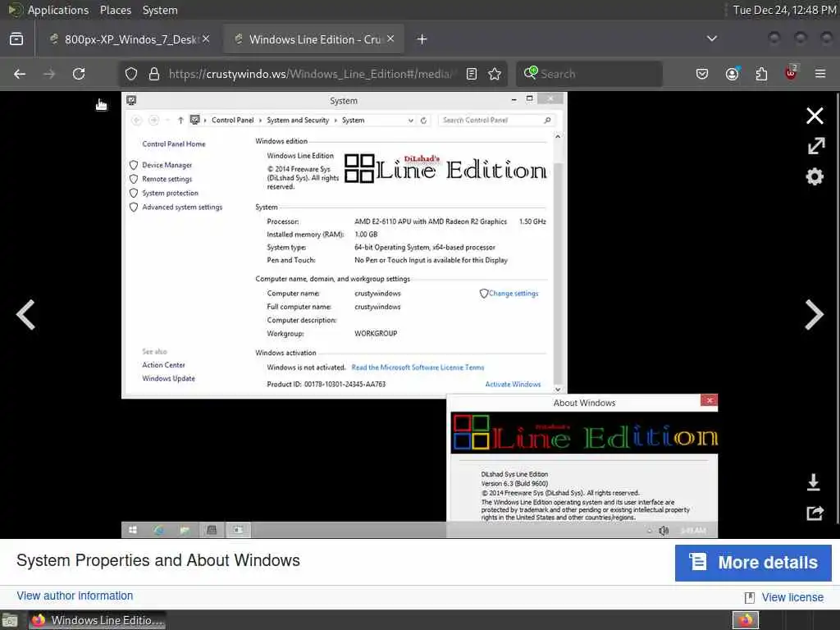The height and width of the screenshot is (630, 840).
Task: Reload the current page
Action: (x=79, y=74)
